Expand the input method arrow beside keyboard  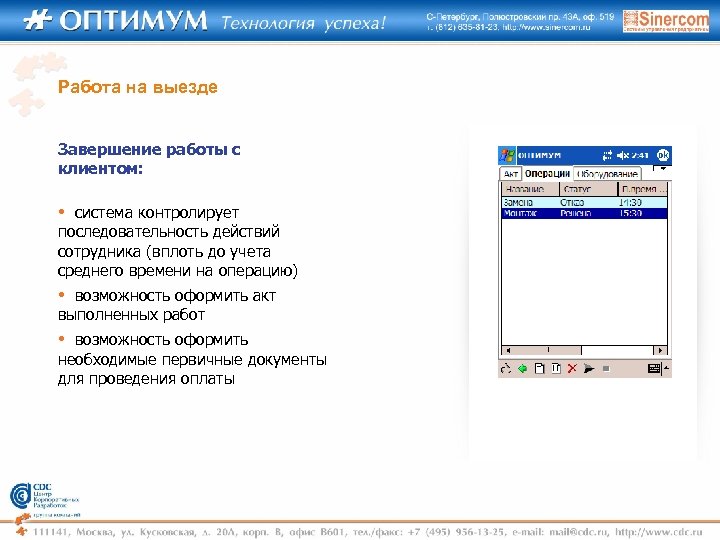click(666, 368)
